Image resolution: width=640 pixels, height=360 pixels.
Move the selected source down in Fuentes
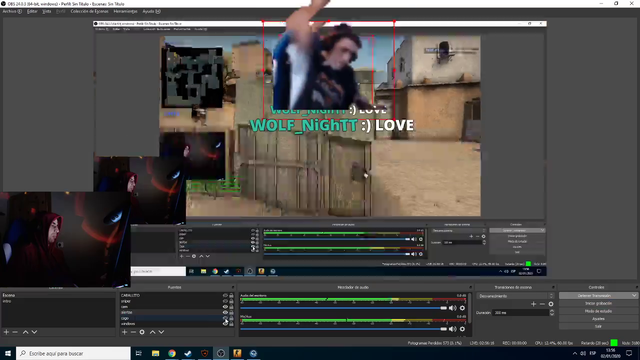pyautogui.click(x=162, y=332)
